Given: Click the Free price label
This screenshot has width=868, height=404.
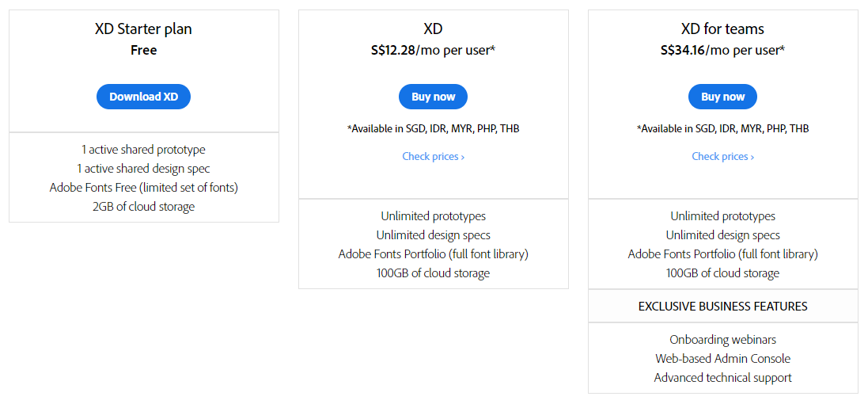Looking at the screenshot, I should tap(143, 50).
